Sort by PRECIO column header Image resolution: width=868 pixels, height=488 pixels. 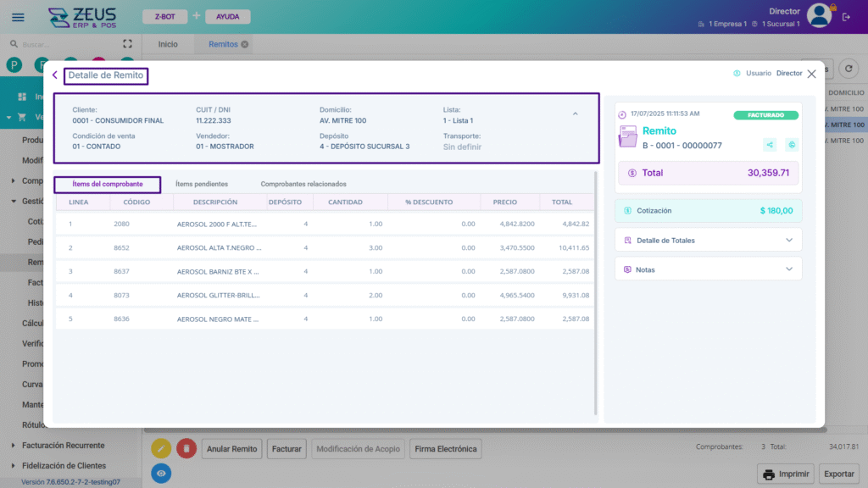pos(505,202)
